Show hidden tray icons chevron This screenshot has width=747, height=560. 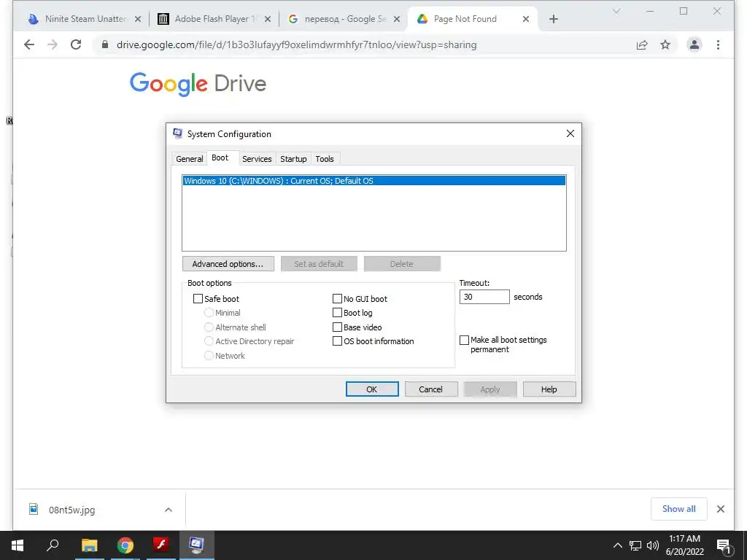(617, 545)
